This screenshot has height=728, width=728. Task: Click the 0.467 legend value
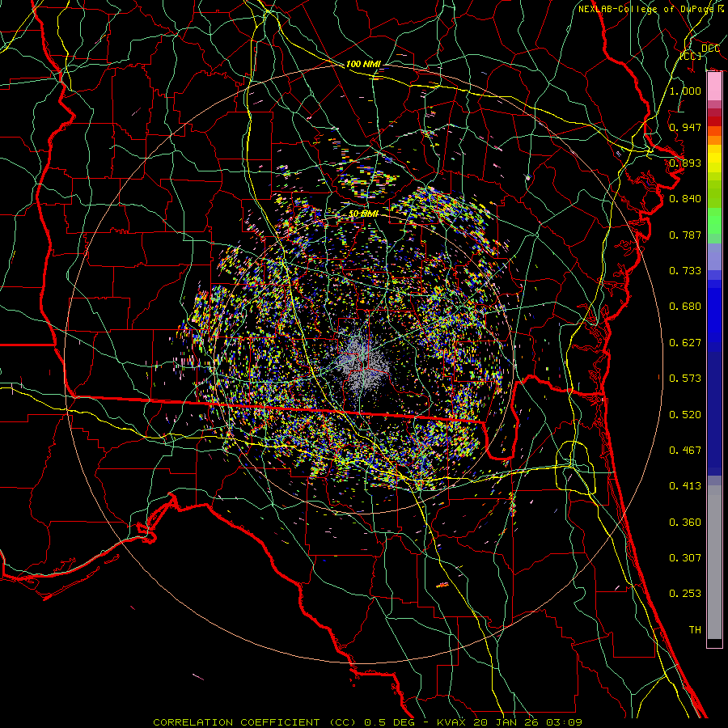(x=685, y=451)
